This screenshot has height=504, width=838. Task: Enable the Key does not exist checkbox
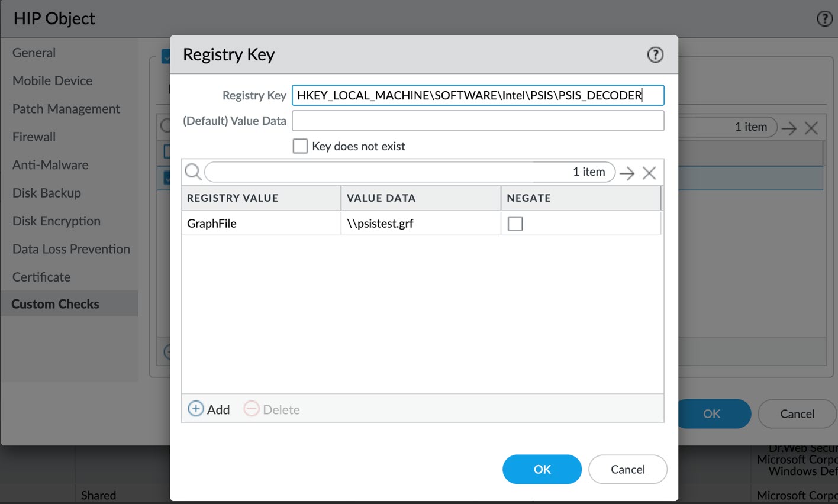pos(301,146)
